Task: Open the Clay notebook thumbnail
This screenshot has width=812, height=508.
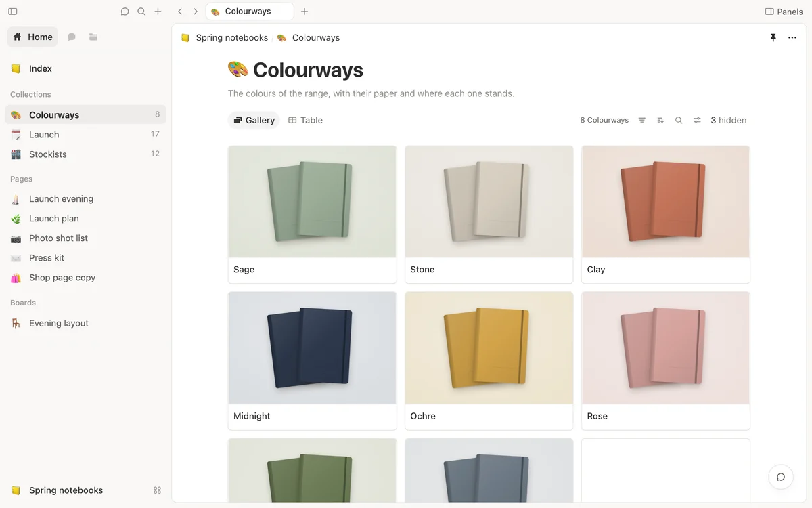Action: [x=666, y=202]
